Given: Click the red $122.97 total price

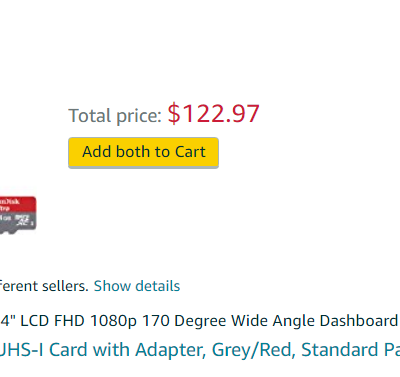Looking at the screenshot, I should point(213,114).
